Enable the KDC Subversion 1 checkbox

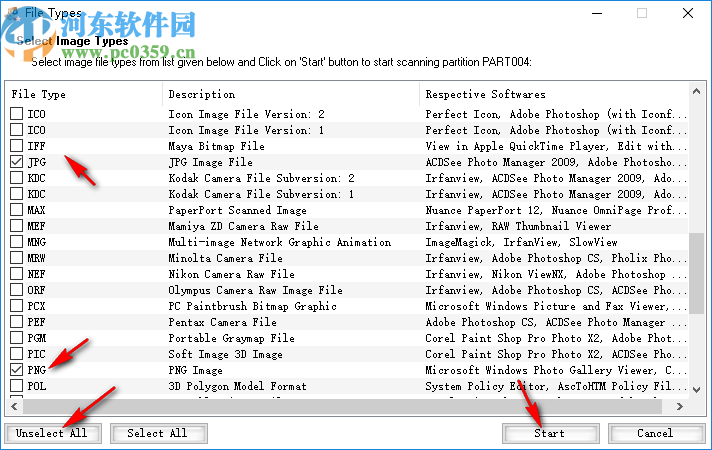[16, 193]
